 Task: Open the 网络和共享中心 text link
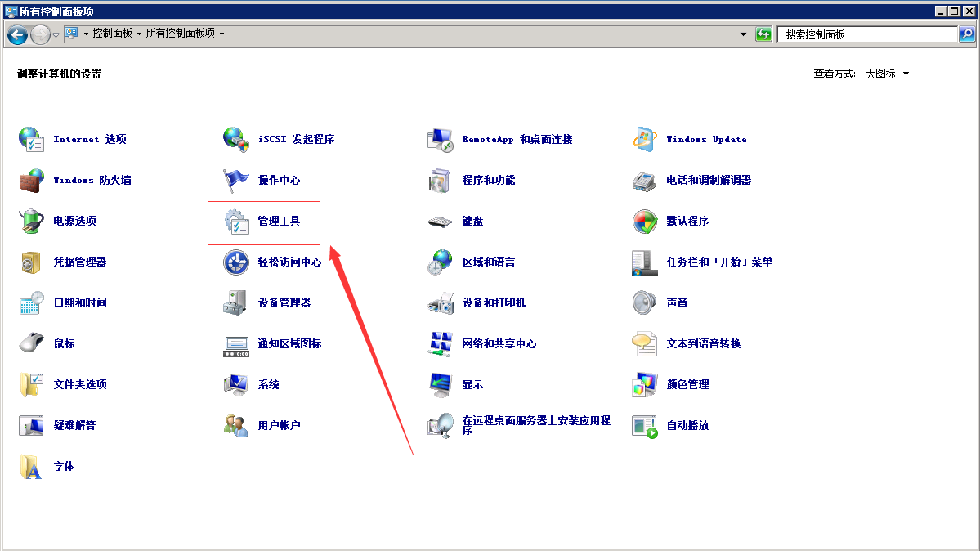tap(499, 343)
